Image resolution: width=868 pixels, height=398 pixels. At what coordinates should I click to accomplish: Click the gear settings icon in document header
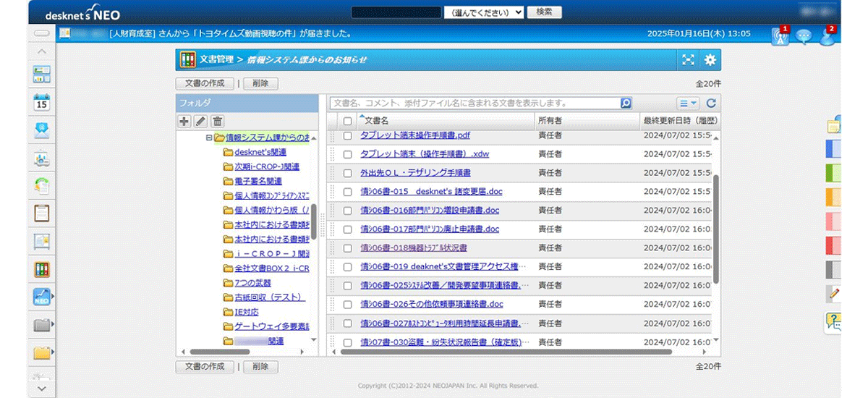[710, 60]
